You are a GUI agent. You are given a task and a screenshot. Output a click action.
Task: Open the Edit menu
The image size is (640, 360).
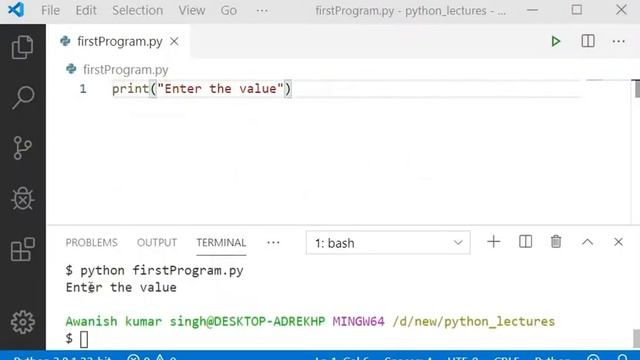pos(86,10)
